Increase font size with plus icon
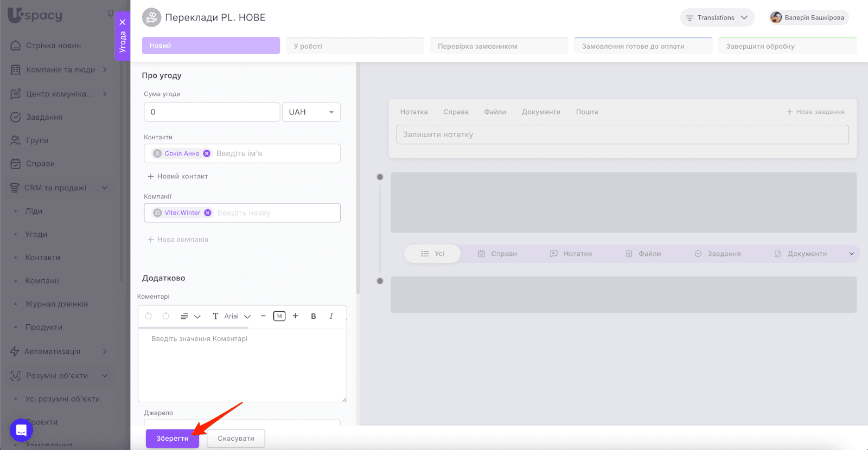 click(x=296, y=316)
